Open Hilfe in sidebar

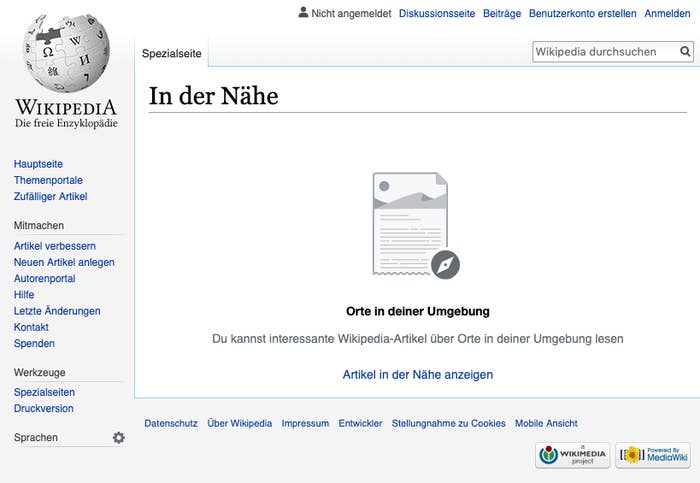tap(24, 295)
